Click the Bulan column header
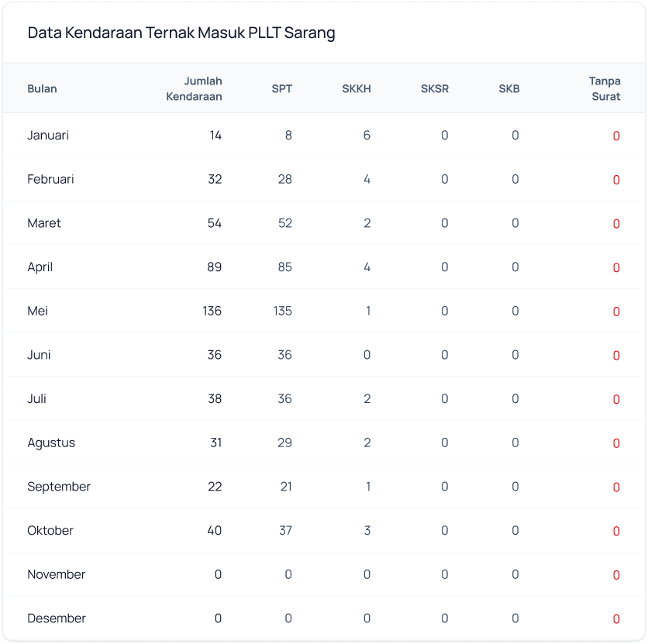 click(x=42, y=88)
